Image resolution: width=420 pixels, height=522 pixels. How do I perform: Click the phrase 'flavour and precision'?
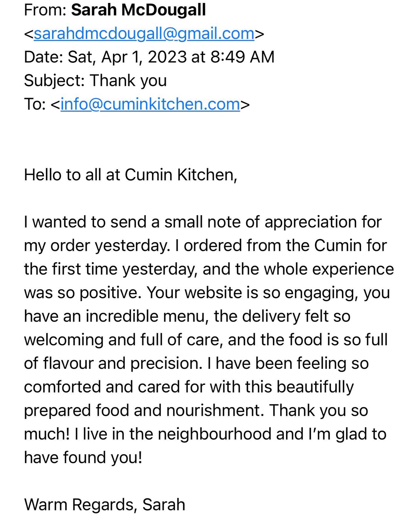coord(123,364)
